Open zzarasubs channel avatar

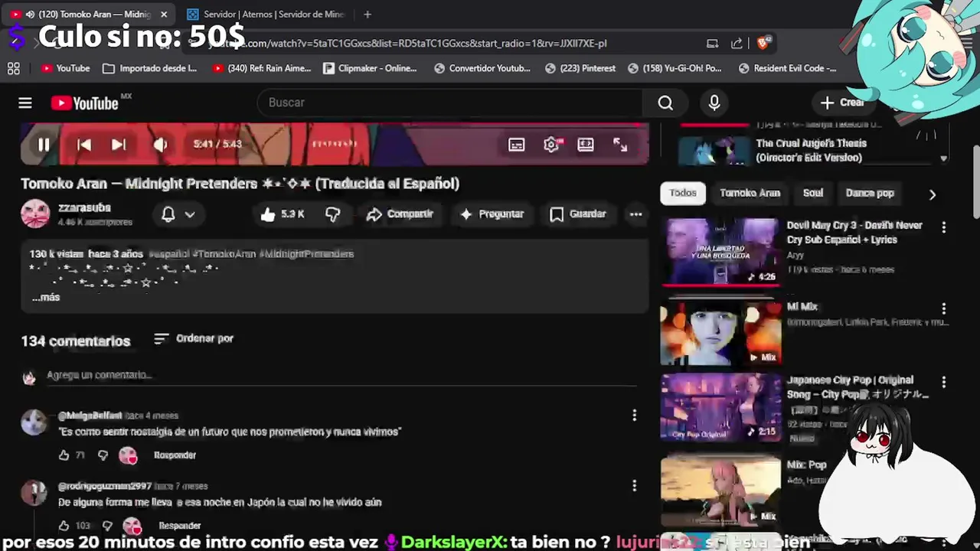coord(35,214)
